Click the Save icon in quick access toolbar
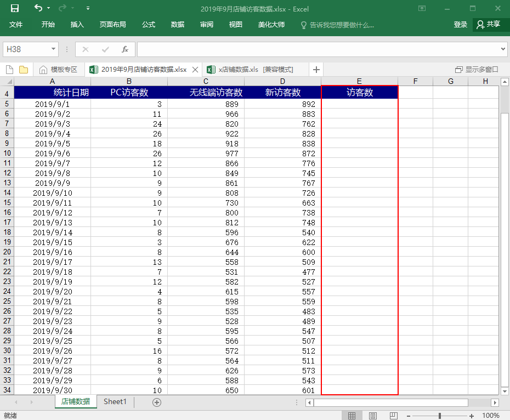Screen dimensions: 510x420 click(x=15, y=8)
